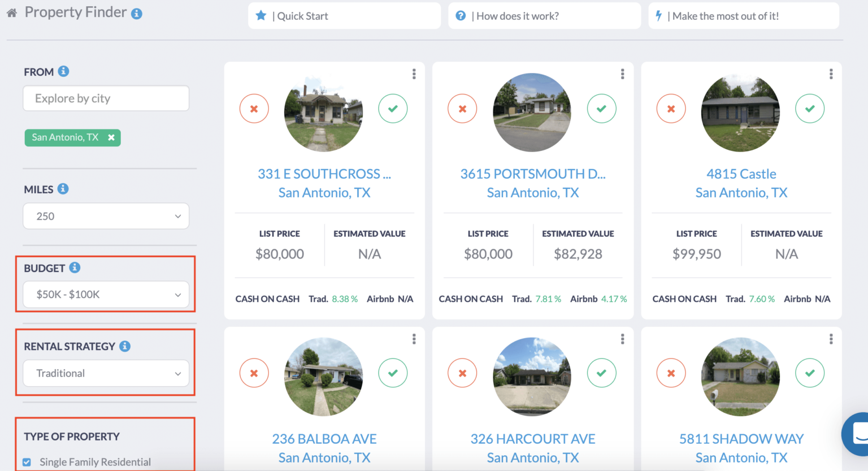Viewport: 868px width, 471px height.
Task: Click the info icon next to RENTAL STRATEGY
Action: [124, 346]
